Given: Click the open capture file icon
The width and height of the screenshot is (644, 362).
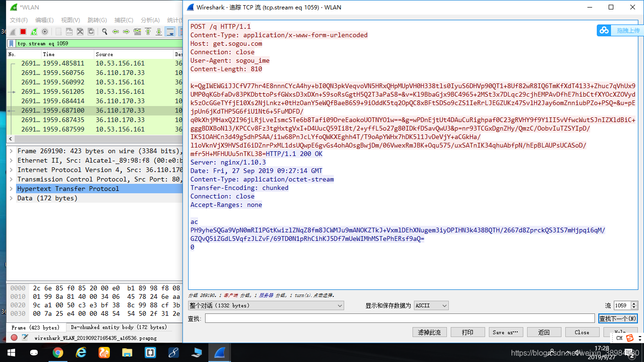Looking at the screenshot, I should [x=58, y=32].
